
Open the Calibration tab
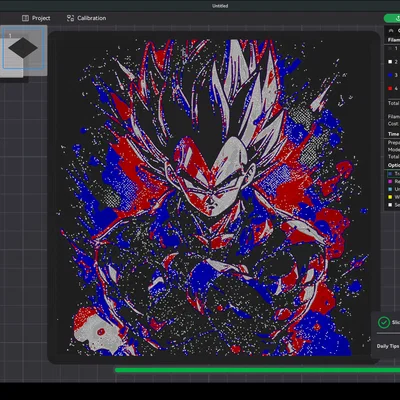tap(86, 18)
